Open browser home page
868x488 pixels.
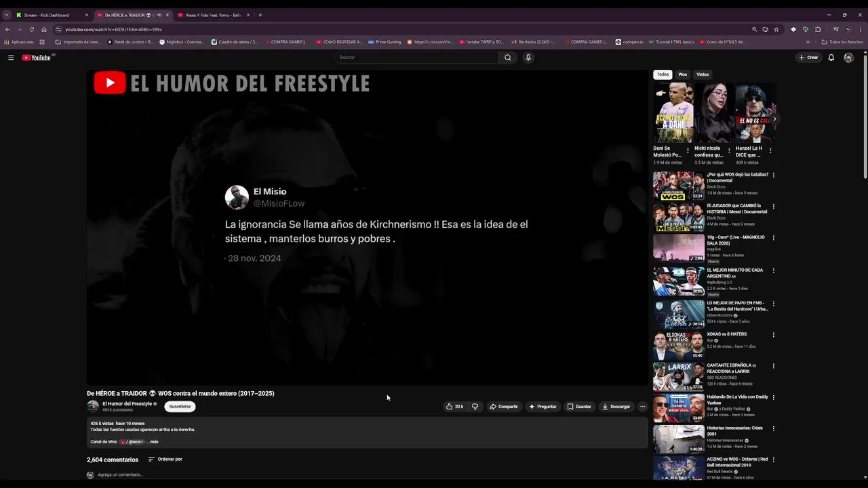pos(44,29)
